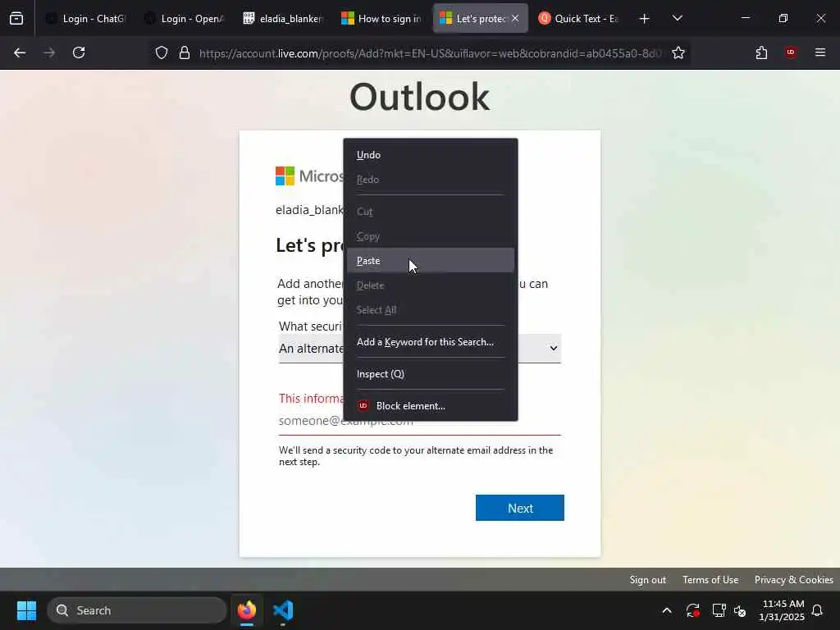The height and width of the screenshot is (630, 840).
Task: Open the Windows Start menu
Action: click(26, 610)
